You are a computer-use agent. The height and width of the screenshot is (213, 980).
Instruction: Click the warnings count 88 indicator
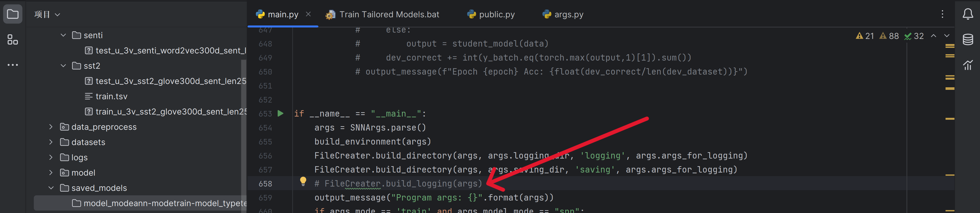[x=889, y=36]
